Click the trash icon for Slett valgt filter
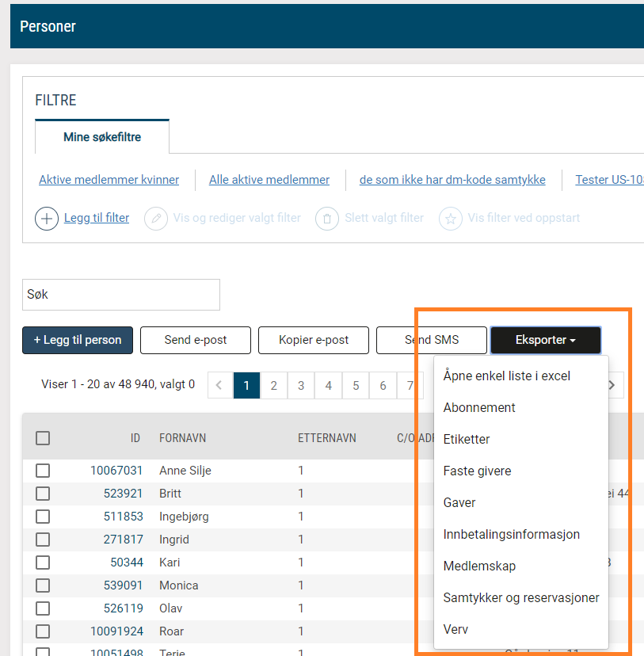The width and height of the screenshot is (644, 656). point(327,218)
